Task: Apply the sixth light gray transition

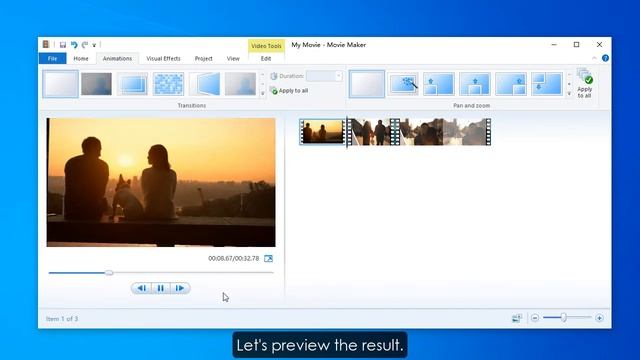Action: click(x=240, y=84)
